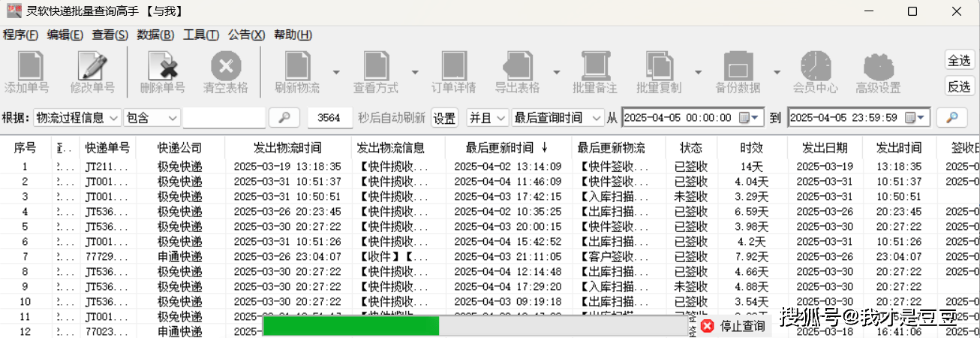
Task: Select the 7.92天 时效 cell
Action: (x=751, y=256)
